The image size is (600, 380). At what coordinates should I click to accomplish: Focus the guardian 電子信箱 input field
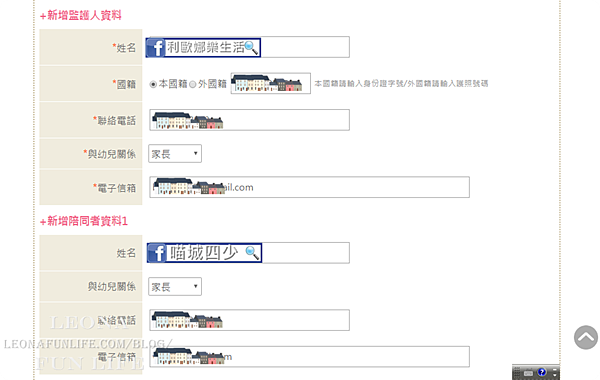coord(310,187)
